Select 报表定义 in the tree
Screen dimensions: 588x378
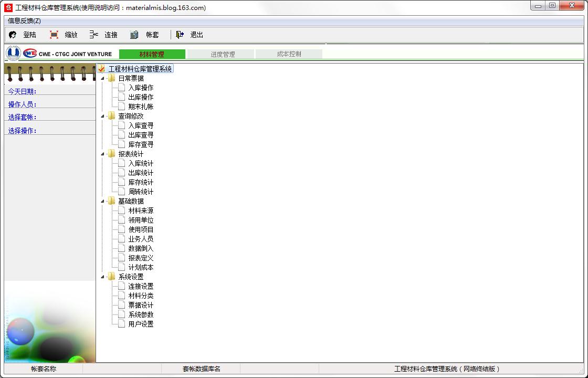141,258
